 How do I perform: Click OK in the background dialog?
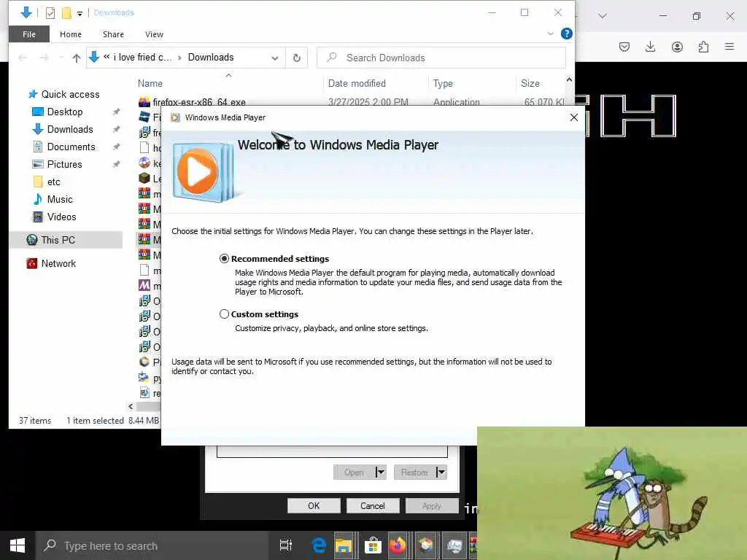[x=314, y=506]
